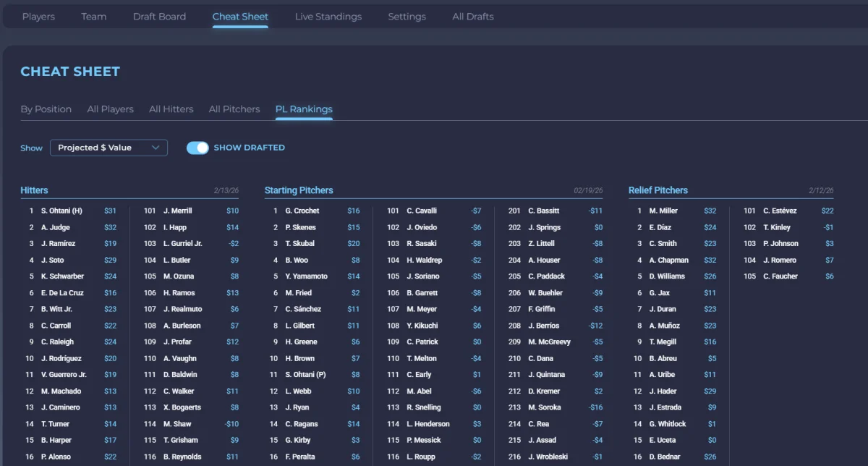Open the Projected $ Value dropdown

(x=109, y=148)
